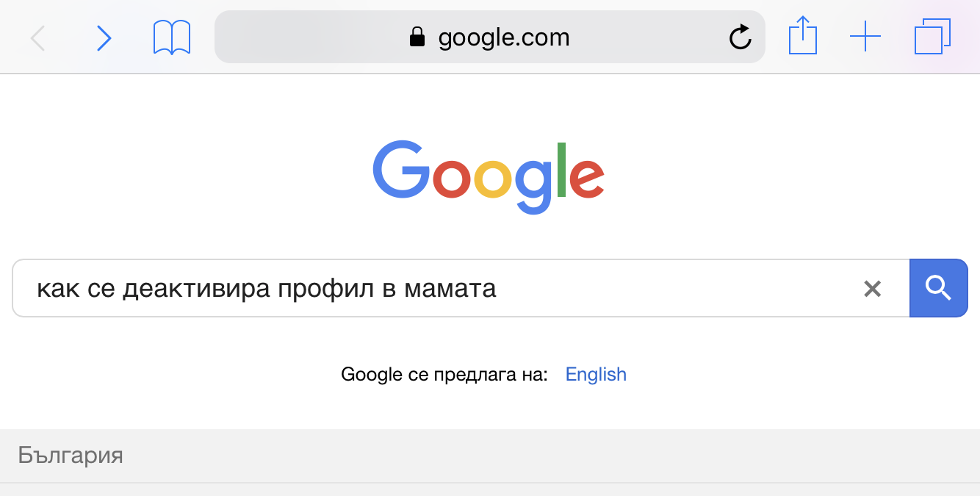This screenshot has height=496, width=980.
Task: Tap the България footer label
Action: (x=71, y=456)
